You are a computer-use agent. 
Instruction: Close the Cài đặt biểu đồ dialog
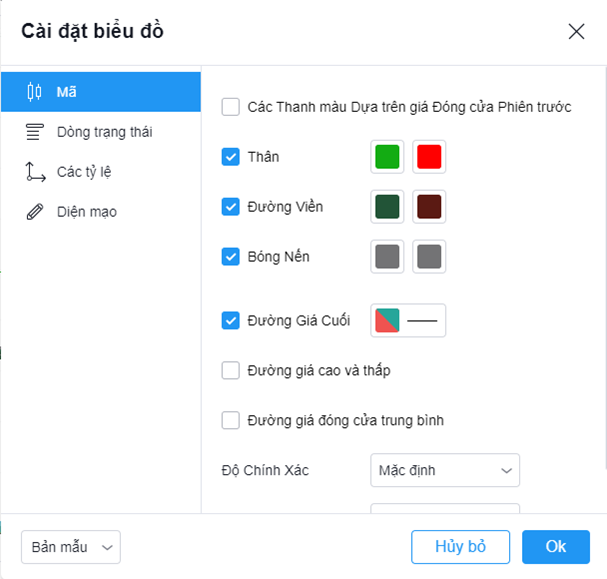(576, 31)
